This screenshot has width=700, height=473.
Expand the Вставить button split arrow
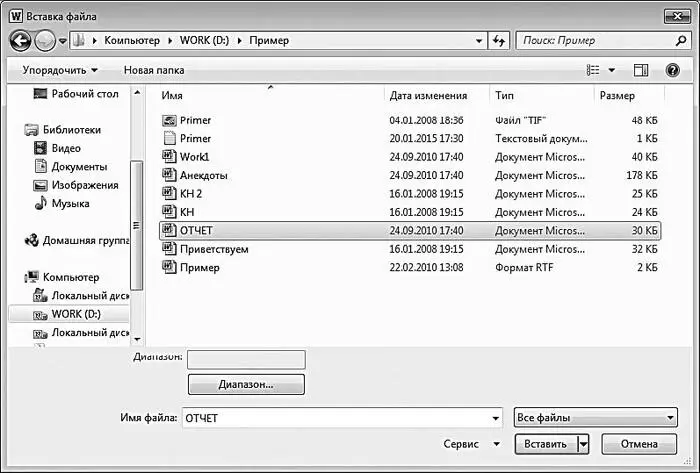[x=583, y=444]
